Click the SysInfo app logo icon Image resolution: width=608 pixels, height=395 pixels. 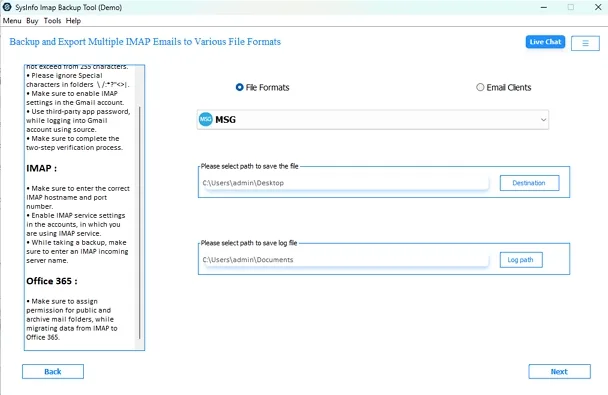(x=7, y=7)
